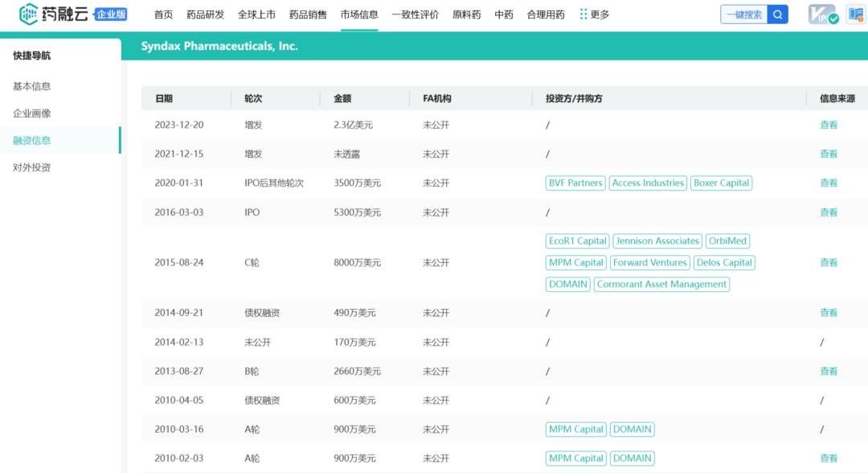Viewport: 868px width, 473px height.
Task: Open DOMAIN tag in the 2010-03-16 row
Action: (633, 430)
